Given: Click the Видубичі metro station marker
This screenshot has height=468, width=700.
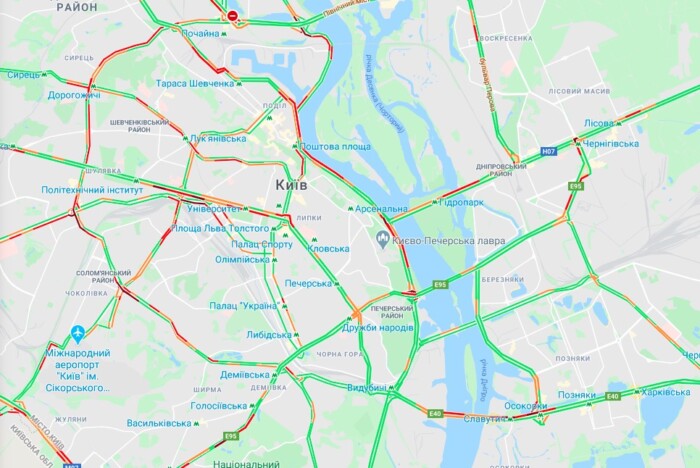Looking at the screenshot, I should (x=392, y=388).
